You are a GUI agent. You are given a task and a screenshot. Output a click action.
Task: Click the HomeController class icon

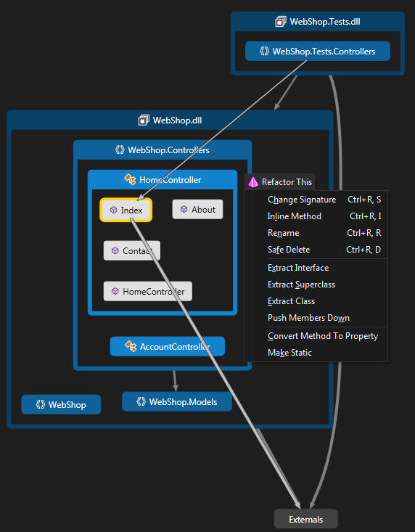(130, 179)
